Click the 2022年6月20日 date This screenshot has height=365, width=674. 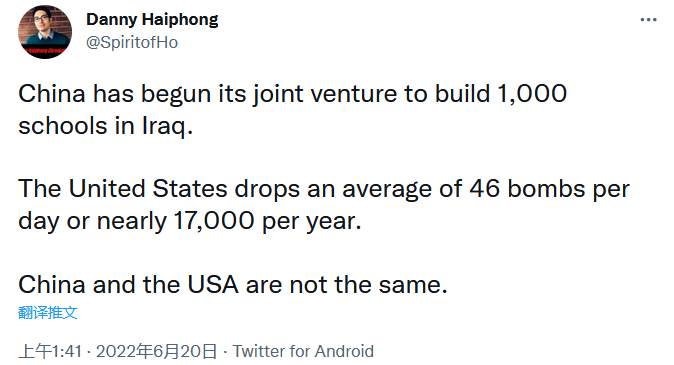coord(156,351)
